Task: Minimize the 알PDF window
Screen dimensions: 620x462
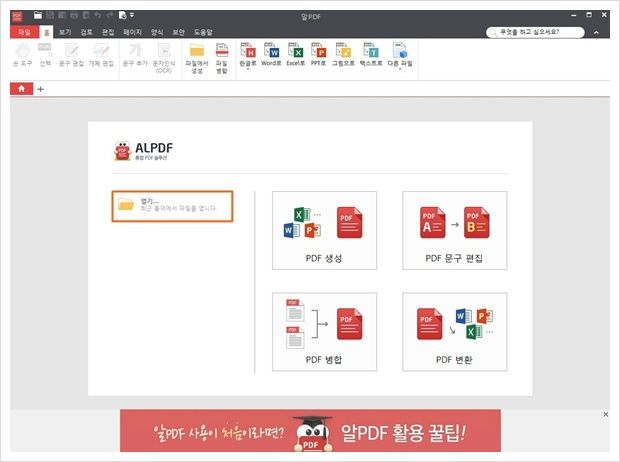Action: click(574, 15)
